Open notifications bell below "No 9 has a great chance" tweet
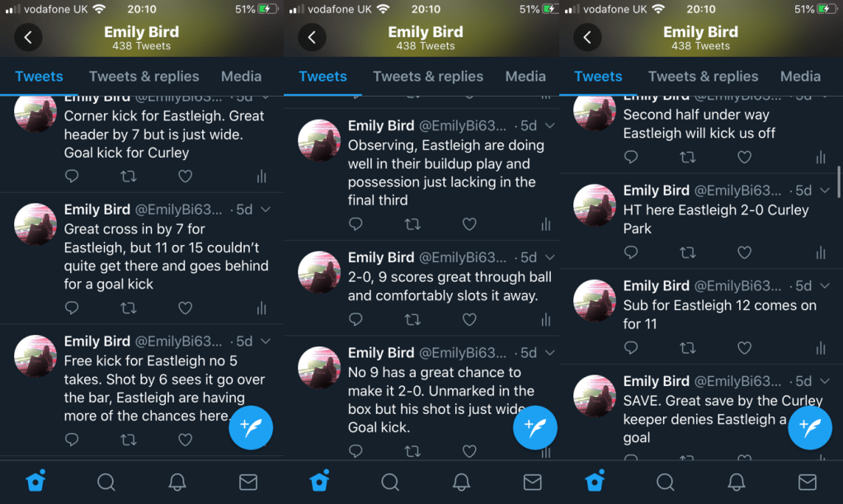 tap(462, 482)
